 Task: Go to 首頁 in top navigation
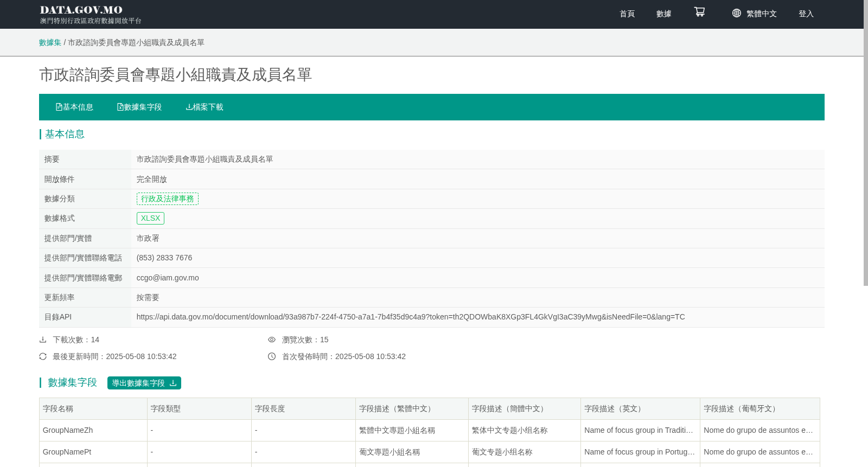(x=627, y=14)
